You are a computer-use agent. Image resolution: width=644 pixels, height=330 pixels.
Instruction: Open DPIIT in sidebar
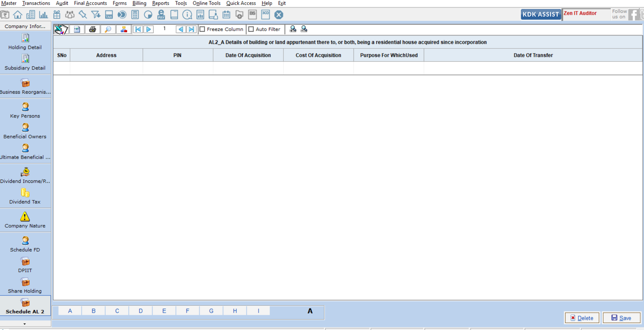[25, 265]
